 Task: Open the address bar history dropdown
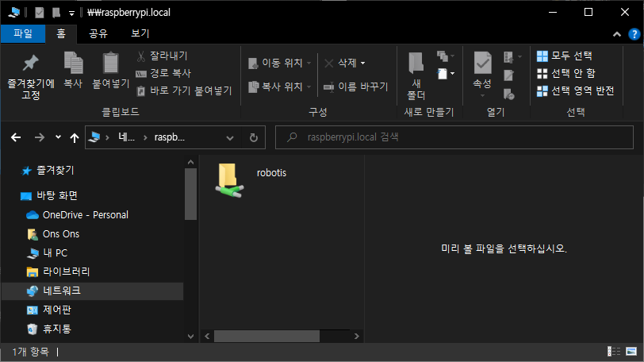(234, 137)
